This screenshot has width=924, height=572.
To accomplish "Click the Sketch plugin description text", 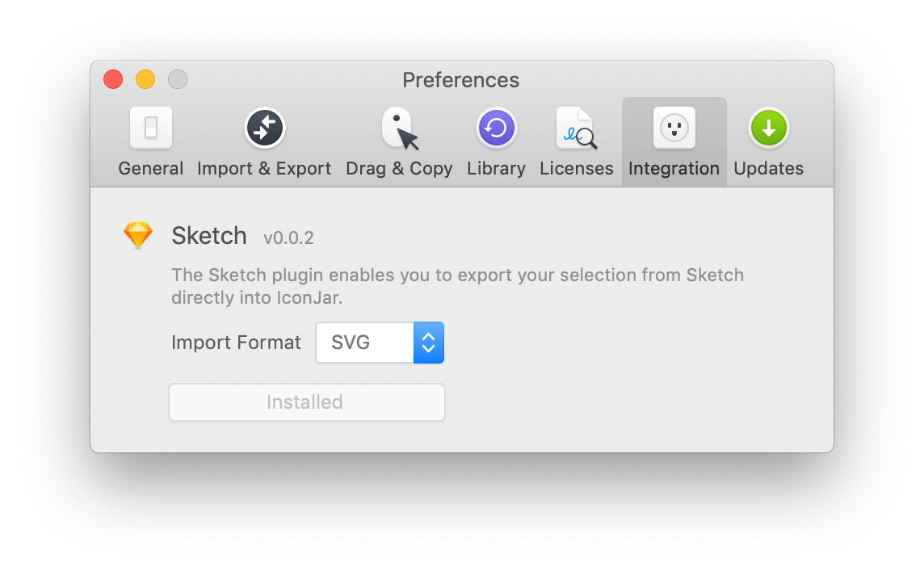I will [456, 284].
